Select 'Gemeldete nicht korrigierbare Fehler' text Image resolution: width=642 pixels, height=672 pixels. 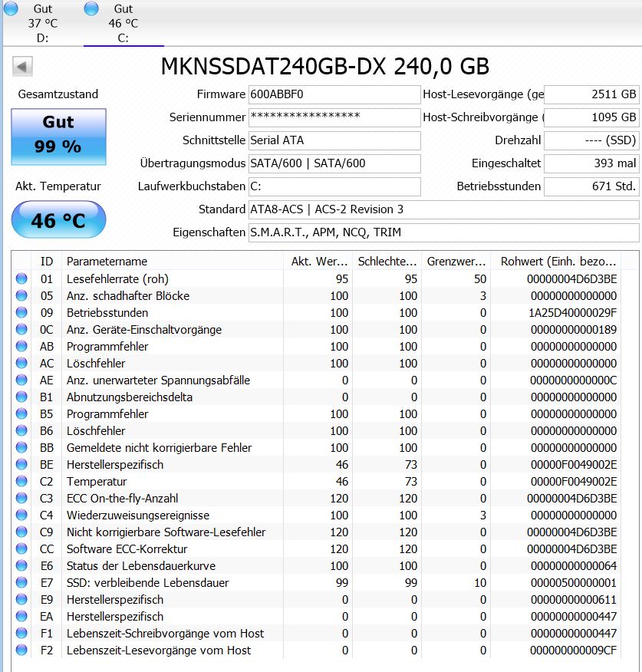click(159, 448)
